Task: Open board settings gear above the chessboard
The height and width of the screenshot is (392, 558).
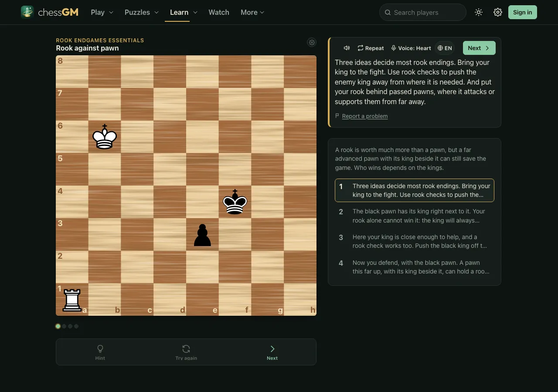Action: (x=312, y=42)
